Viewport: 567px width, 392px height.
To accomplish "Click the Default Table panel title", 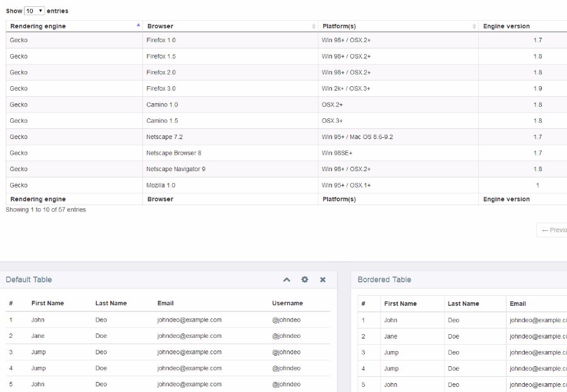I will [x=29, y=279].
